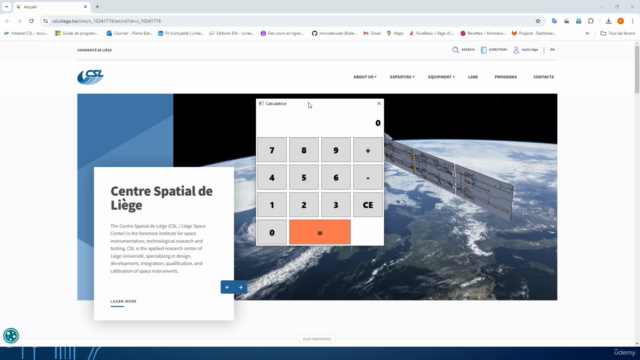Click the 5 key on the calculator
The height and width of the screenshot is (360, 640).
(x=304, y=178)
